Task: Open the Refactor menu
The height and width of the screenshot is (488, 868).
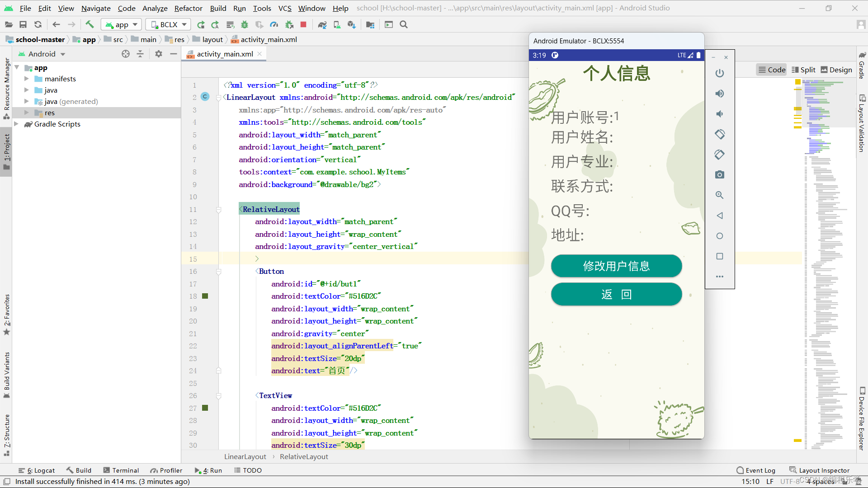Action: click(x=188, y=8)
